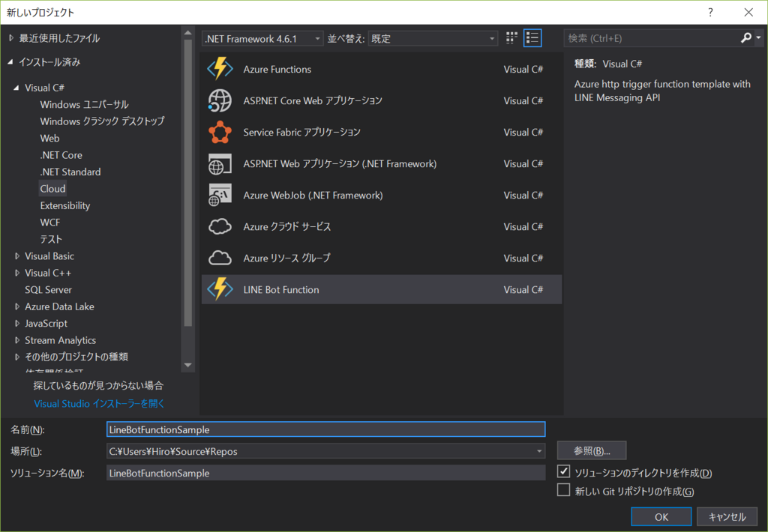Expand the Azure Data Lake node
Image resolution: width=768 pixels, height=532 pixels.
17,306
